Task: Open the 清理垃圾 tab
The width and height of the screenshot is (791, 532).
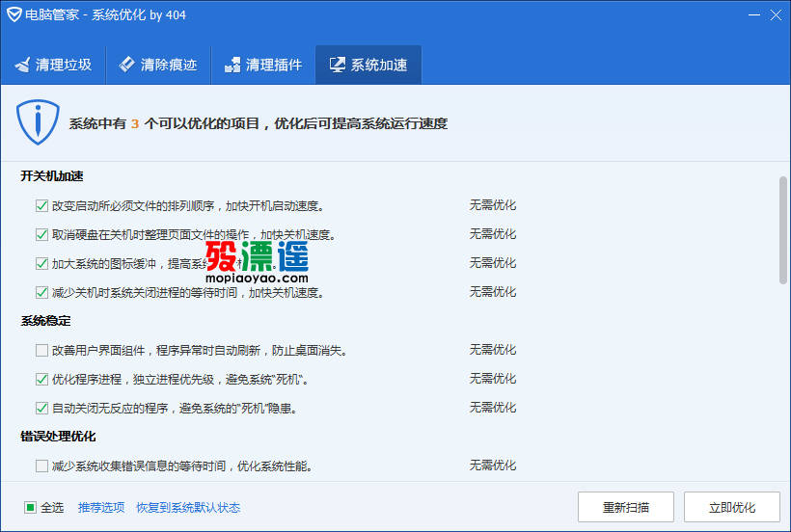Action: (x=53, y=65)
